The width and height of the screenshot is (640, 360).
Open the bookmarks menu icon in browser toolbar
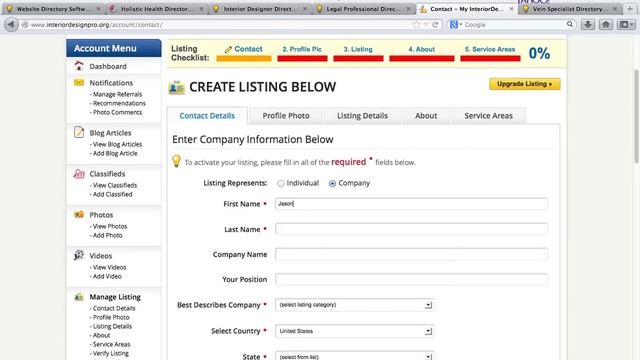[x=627, y=24]
